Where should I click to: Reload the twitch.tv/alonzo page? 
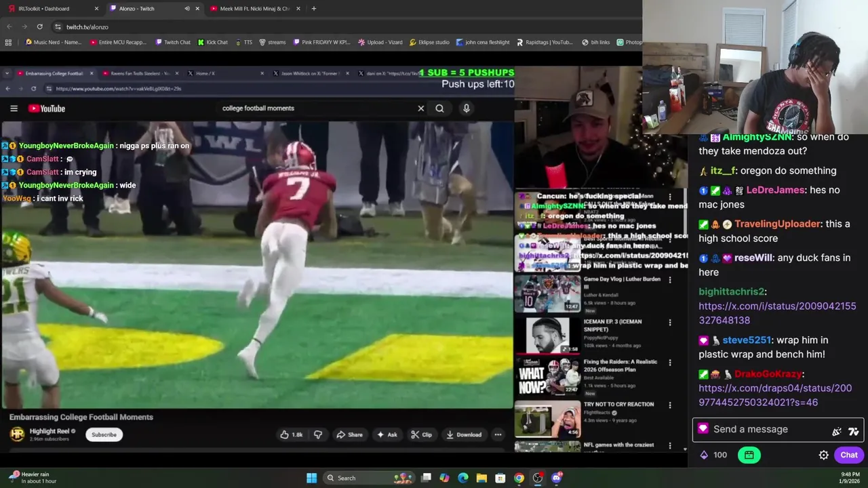point(40,26)
